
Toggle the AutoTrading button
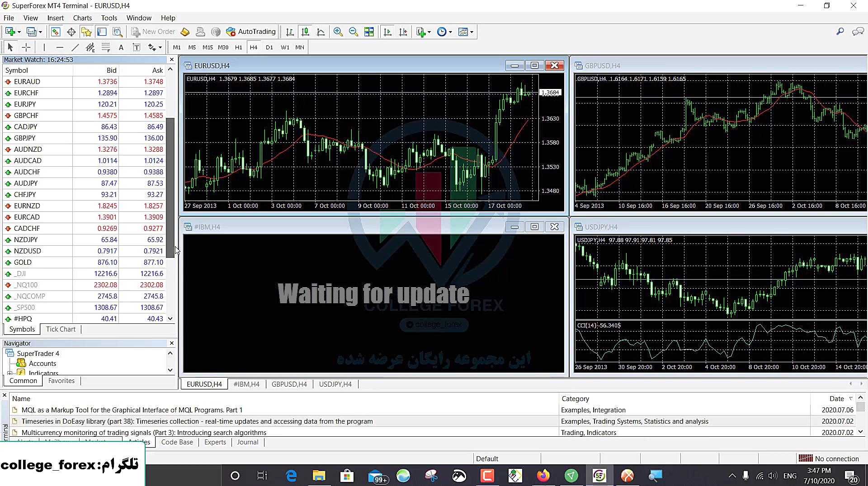coord(251,32)
